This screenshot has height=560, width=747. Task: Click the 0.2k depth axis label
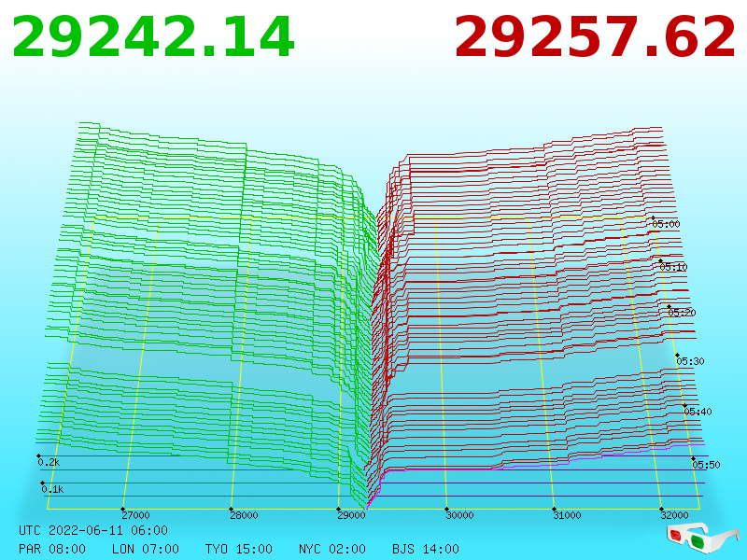[49, 462]
